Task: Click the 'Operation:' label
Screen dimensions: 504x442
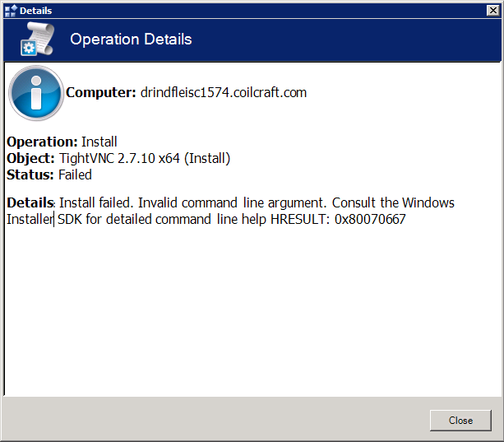Action: pos(42,142)
